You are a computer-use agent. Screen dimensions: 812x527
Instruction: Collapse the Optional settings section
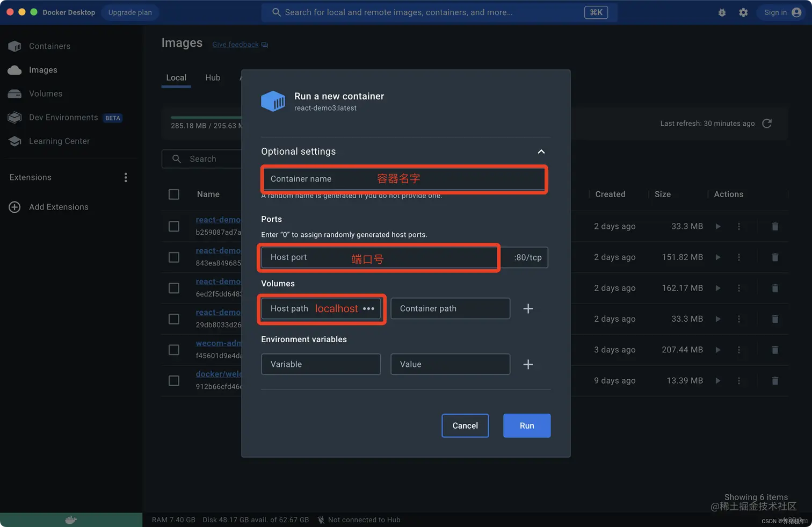click(x=541, y=151)
